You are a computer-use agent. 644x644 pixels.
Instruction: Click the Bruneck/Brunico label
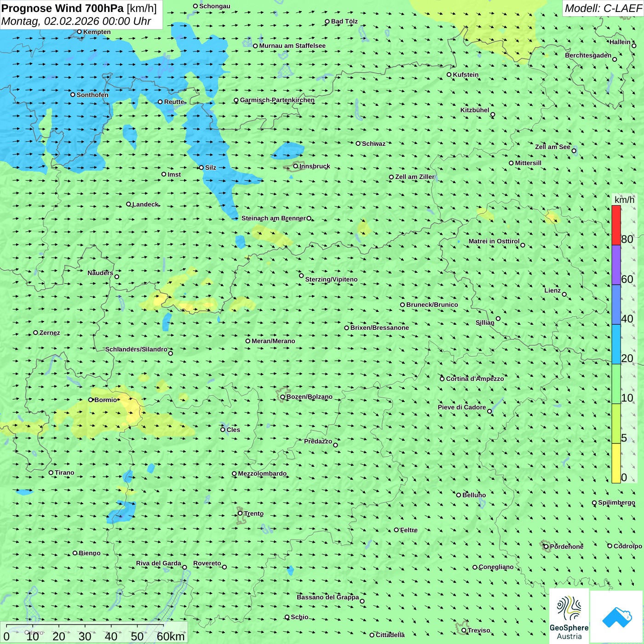pyautogui.click(x=432, y=305)
